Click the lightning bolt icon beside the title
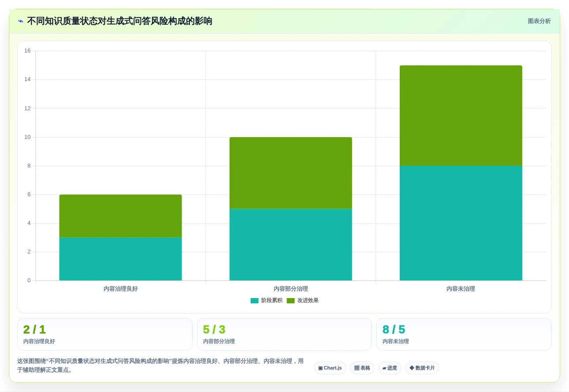 [x=21, y=21]
